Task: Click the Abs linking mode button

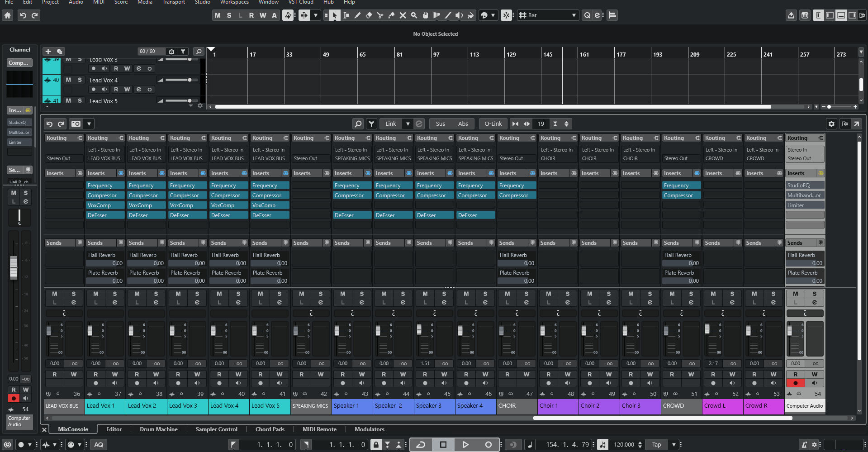Action: pos(463,124)
